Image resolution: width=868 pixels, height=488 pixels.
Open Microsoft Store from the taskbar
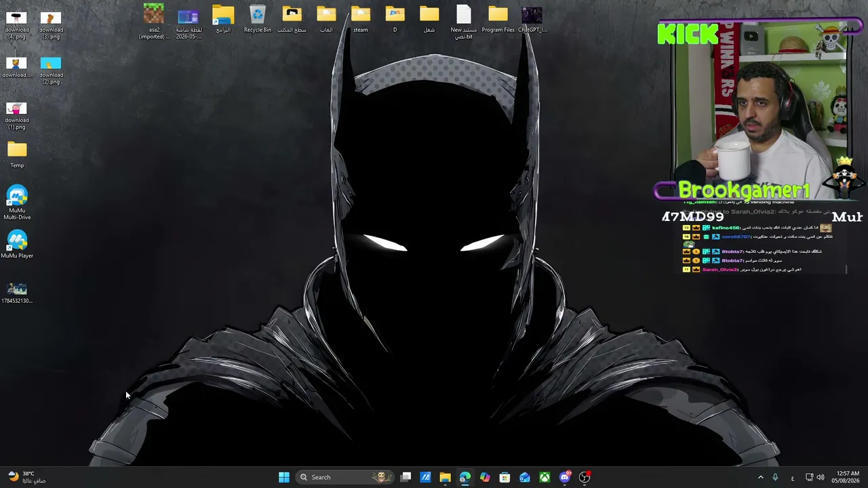coord(505,477)
